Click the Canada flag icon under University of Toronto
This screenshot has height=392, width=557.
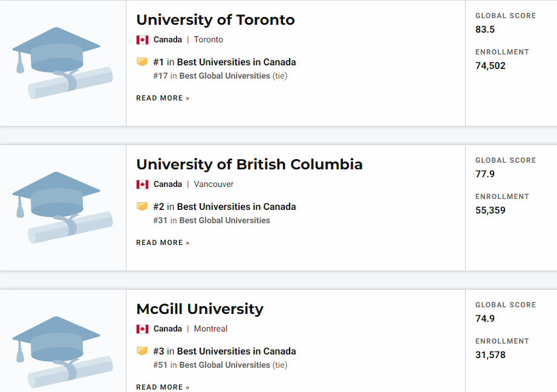(143, 40)
